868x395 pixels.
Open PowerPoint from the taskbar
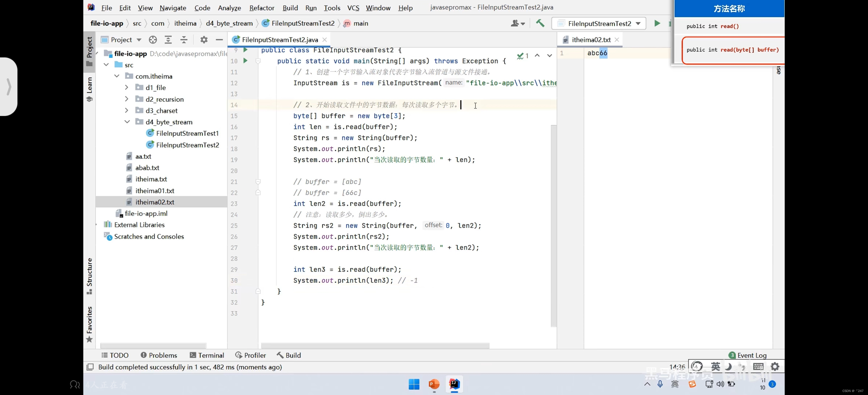pos(434,384)
